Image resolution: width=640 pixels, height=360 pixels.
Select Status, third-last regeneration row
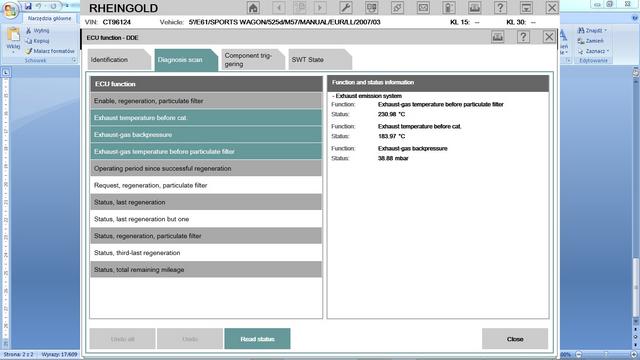[206, 253]
